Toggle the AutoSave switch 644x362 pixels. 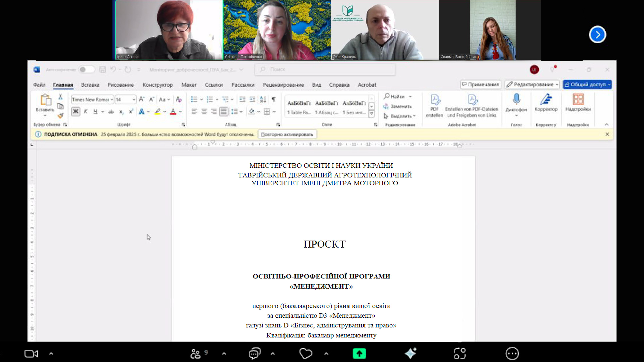point(86,69)
